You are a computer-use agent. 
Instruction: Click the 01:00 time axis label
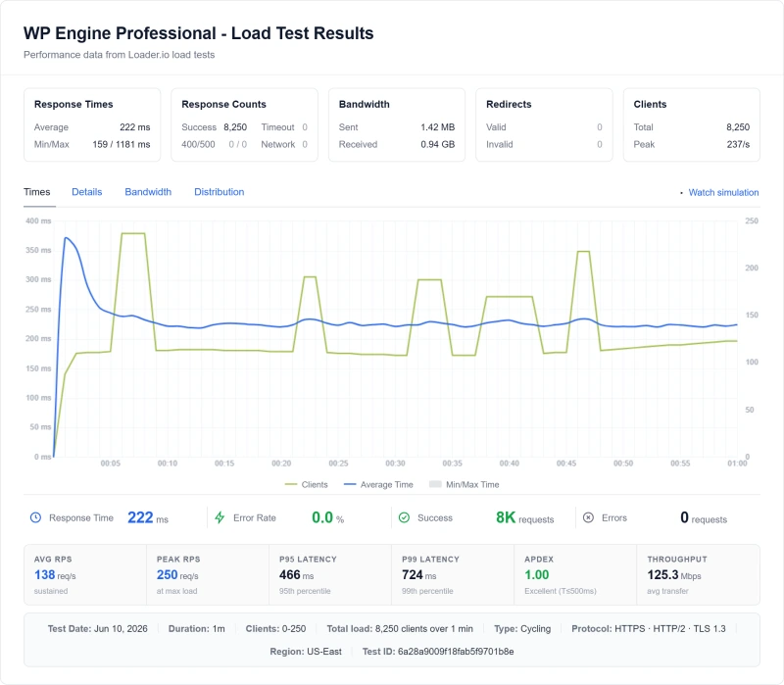tap(737, 463)
